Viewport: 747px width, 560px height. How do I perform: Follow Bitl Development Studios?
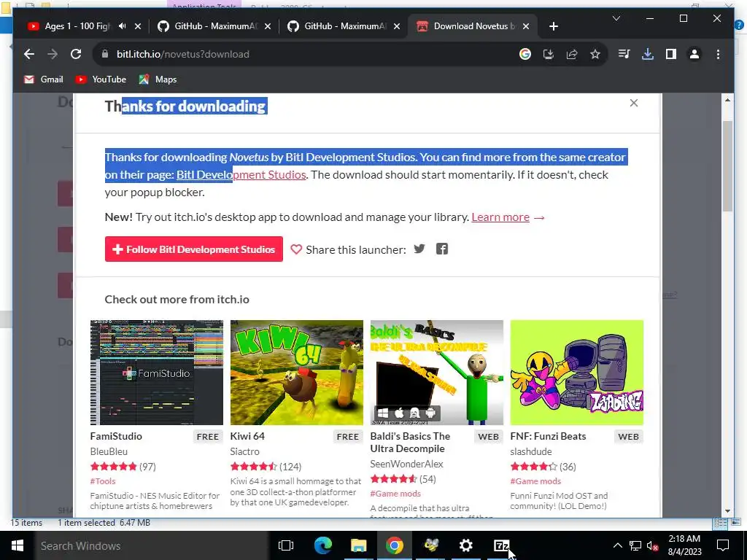[x=194, y=249]
